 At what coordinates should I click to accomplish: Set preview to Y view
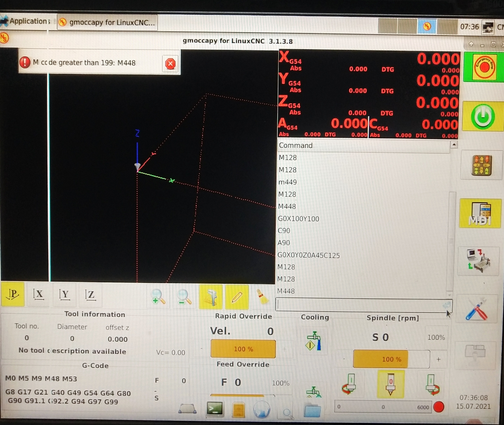64,295
